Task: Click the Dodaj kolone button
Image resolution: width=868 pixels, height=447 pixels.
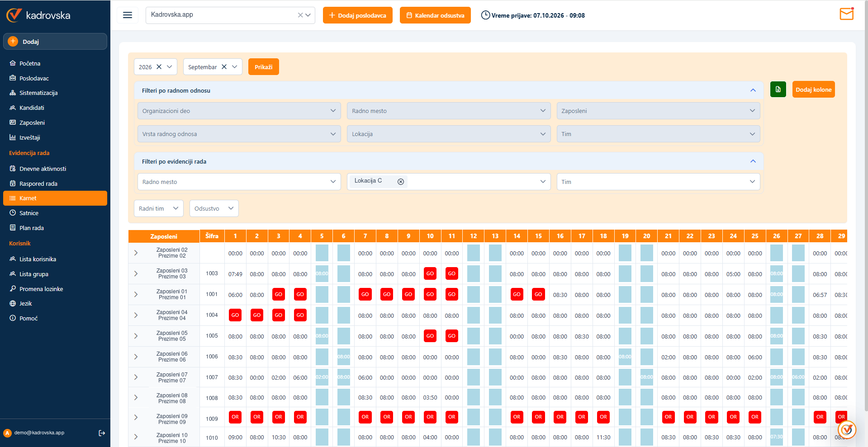Action: point(813,89)
